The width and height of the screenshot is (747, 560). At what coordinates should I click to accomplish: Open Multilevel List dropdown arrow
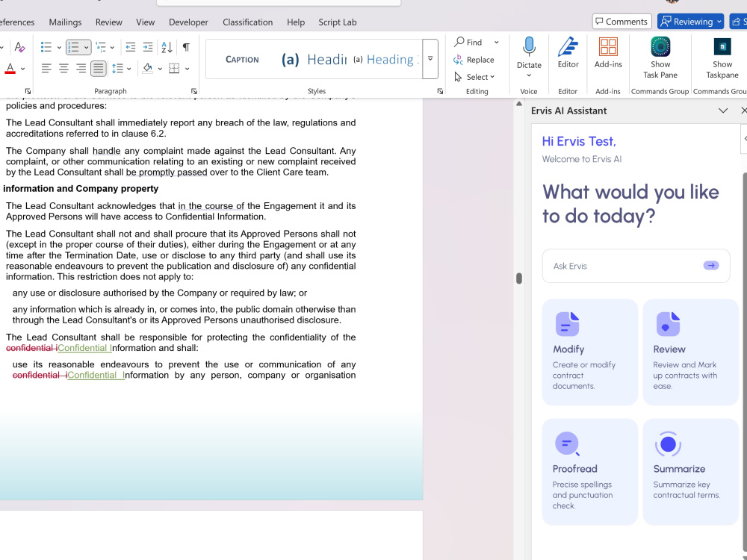tap(112, 48)
